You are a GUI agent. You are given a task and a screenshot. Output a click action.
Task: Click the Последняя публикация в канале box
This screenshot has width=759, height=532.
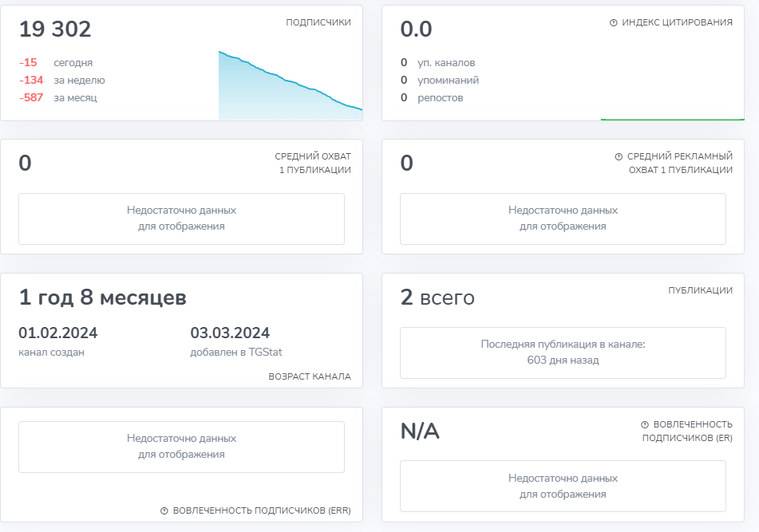563,352
